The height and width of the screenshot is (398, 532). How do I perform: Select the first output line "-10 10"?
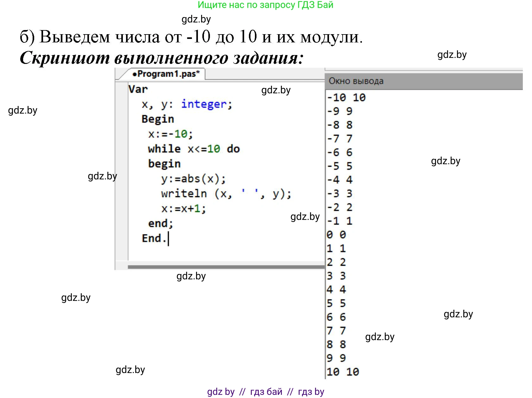[x=346, y=97]
